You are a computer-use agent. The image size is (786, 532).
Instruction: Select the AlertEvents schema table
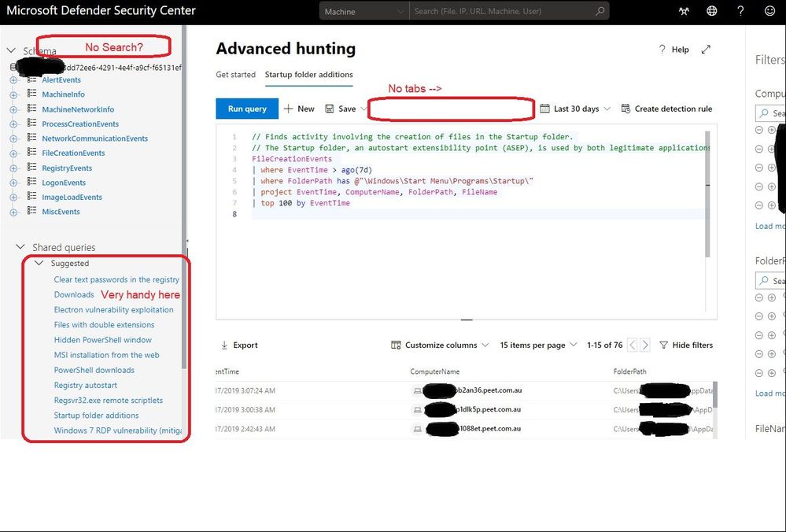pyautogui.click(x=61, y=79)
